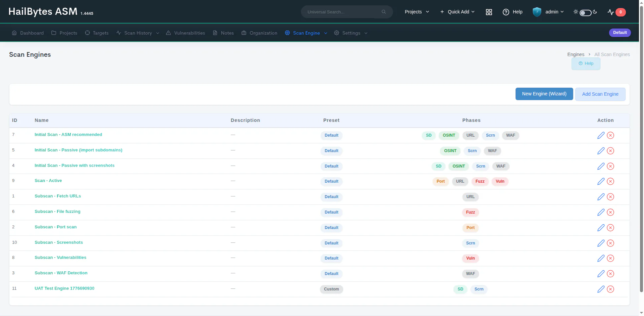The image size is (644, 316).
Task: Click the Custom preset badge
Action: (x=331, y=289)
